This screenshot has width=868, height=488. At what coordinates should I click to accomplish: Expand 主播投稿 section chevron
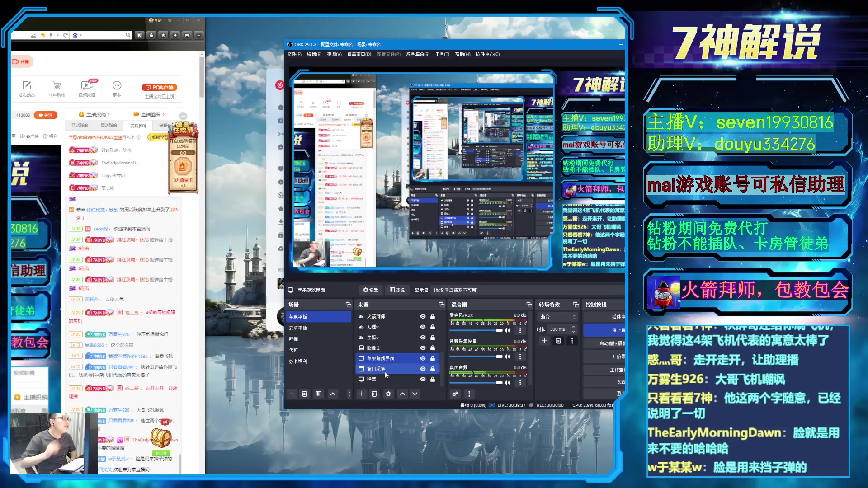click(108, 115)
